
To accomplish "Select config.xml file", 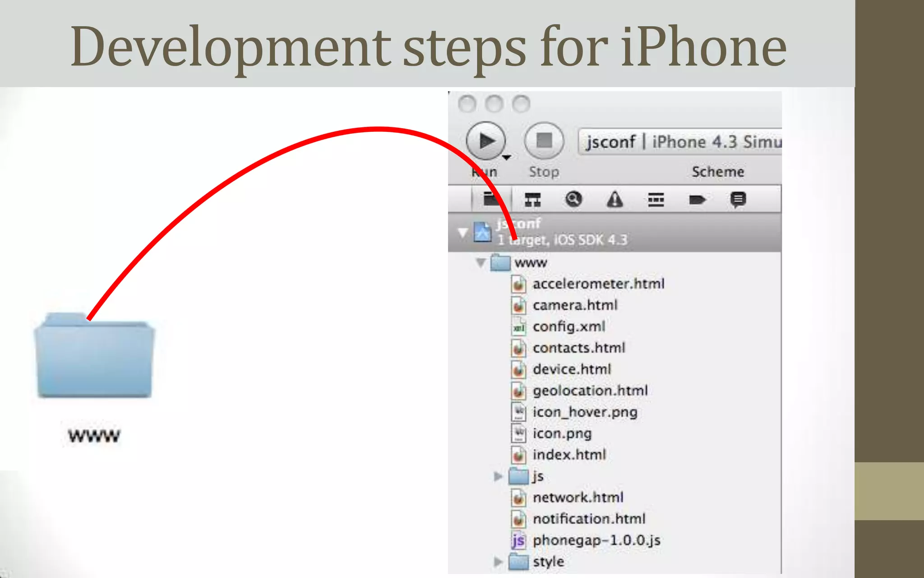I will tap(568, 326).
